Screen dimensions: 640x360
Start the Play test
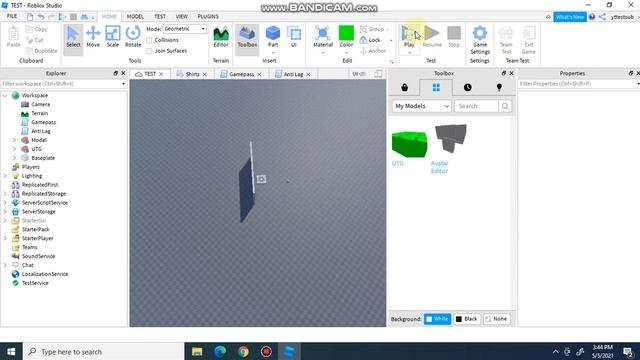(x=409, y=36)
